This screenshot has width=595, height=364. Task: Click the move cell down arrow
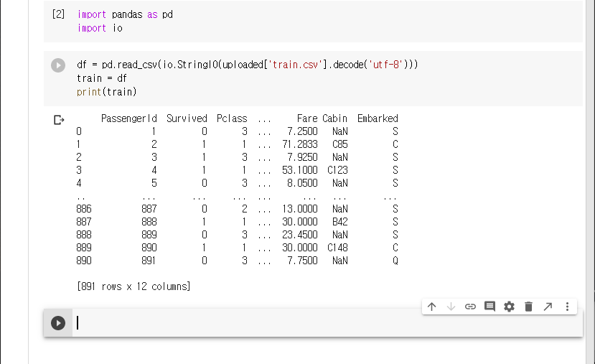pyautogui.click(x=451, y=307)
